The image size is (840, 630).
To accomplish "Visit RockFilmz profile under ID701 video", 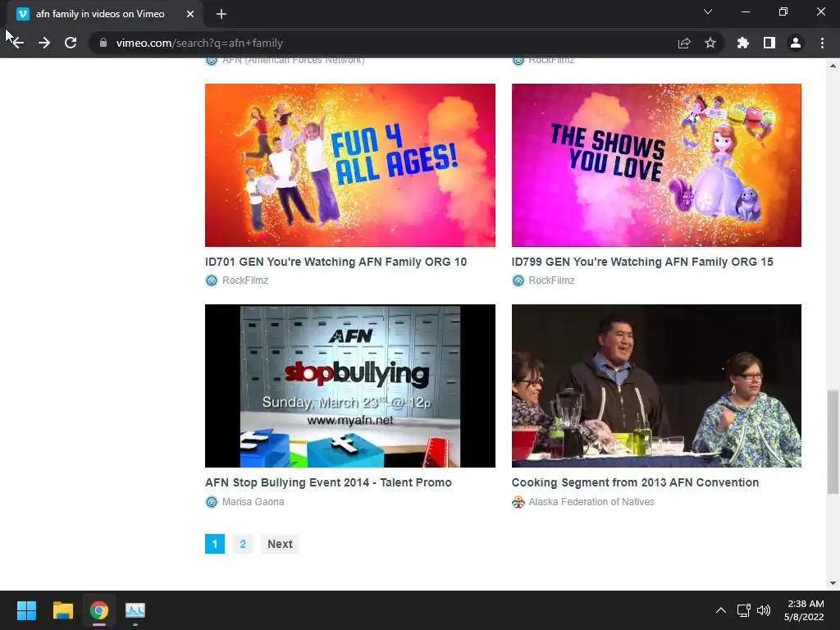I will [245, 281].
